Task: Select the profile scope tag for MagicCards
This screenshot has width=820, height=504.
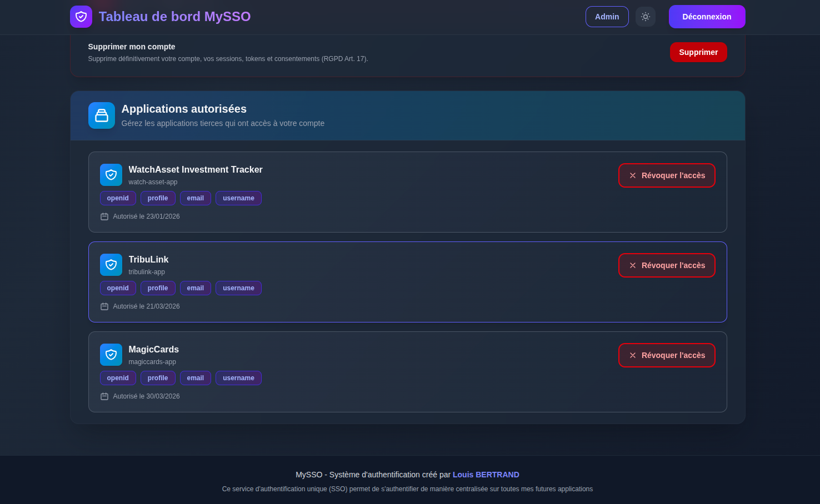Action: [158, 378]
